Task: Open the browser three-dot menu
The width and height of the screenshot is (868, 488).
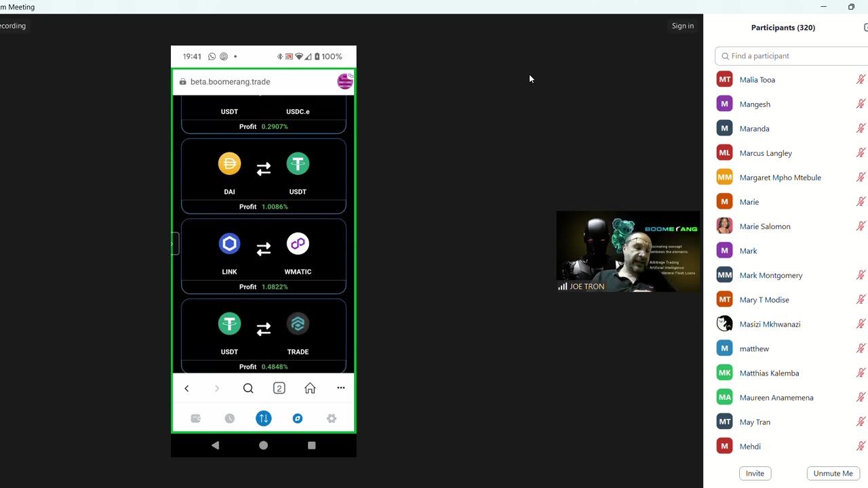Action: [x=341, y=388]
